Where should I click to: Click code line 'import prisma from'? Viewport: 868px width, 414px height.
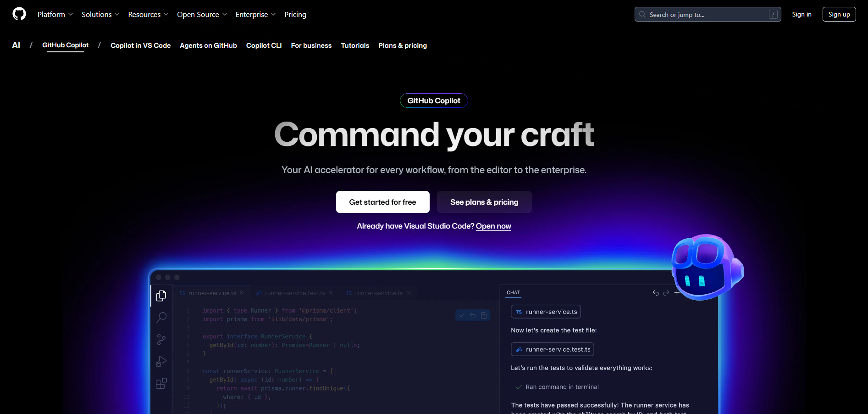(268, 319)
